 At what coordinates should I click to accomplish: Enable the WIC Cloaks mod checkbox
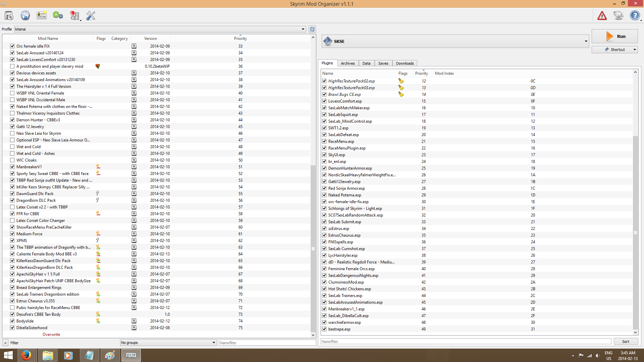(x=12, y=160)
